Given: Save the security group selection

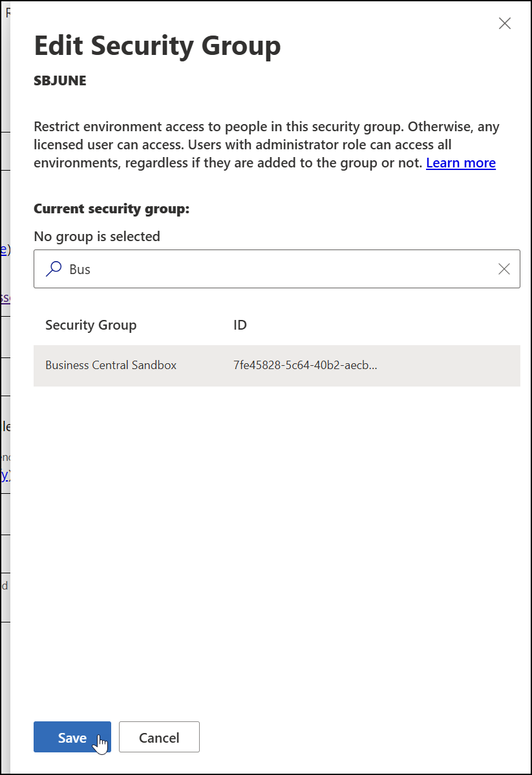Looking at the screenshot, I should pos(72,737).
